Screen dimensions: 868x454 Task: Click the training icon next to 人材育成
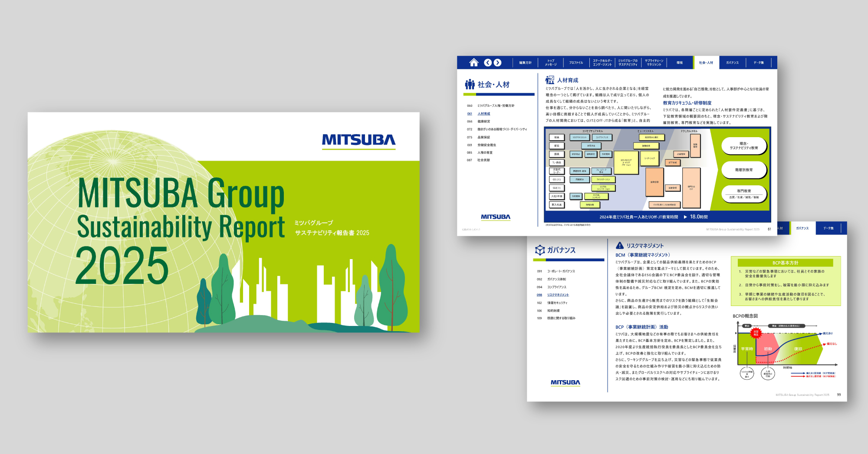tap(550, 80)
